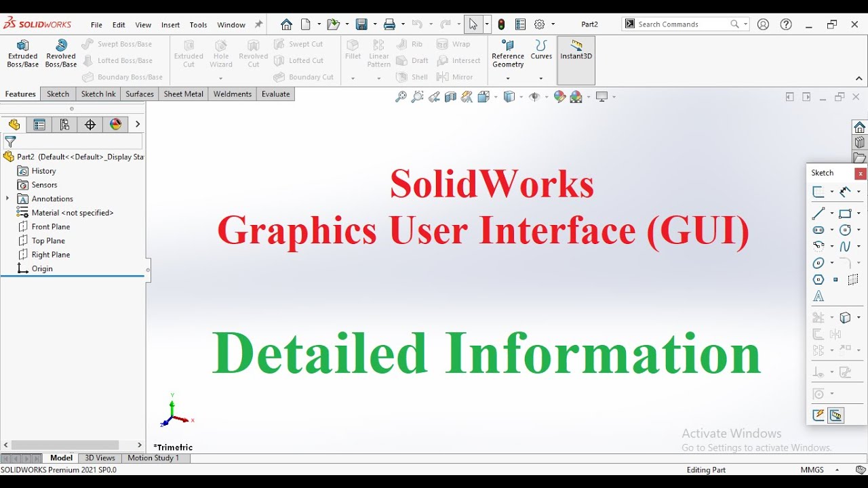Expand the Annotations tree node
The image size is (868, 488).
(7, 199)
